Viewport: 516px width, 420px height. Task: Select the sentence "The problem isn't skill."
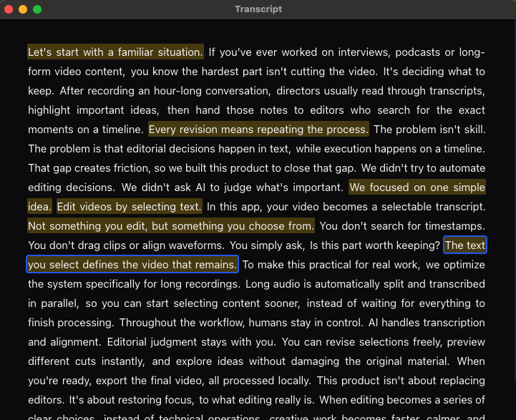click(429, 130)
